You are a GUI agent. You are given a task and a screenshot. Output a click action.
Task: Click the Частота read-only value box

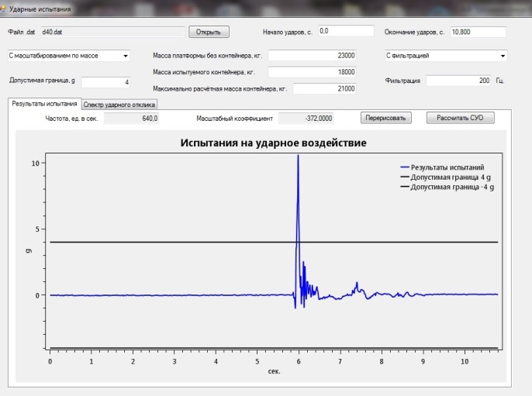coord(132,119)
